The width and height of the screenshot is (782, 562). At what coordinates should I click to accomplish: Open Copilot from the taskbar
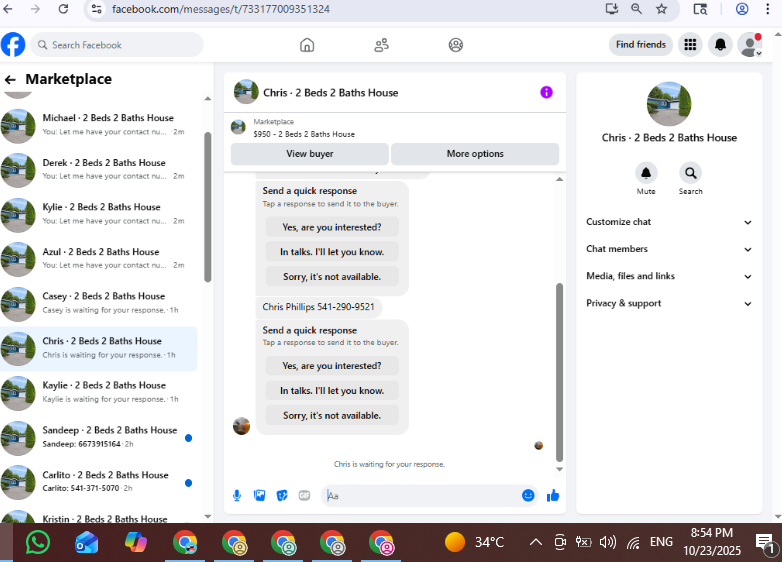136,542
